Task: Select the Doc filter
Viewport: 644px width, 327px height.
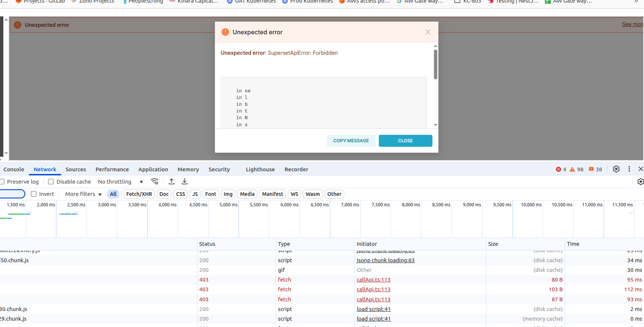Action: point(164,194)
